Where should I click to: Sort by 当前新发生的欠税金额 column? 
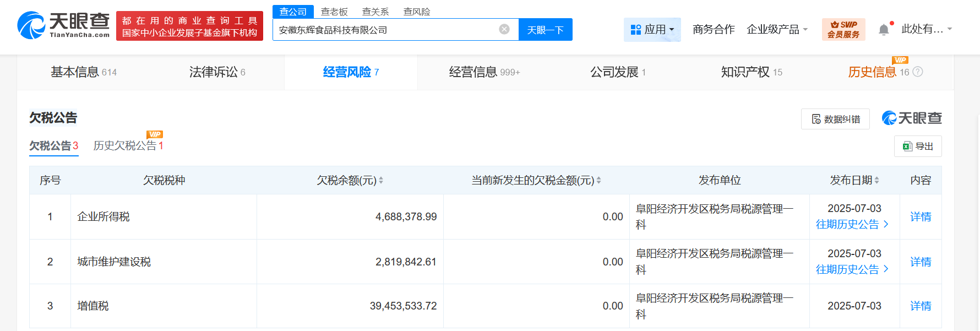[598, 180]
